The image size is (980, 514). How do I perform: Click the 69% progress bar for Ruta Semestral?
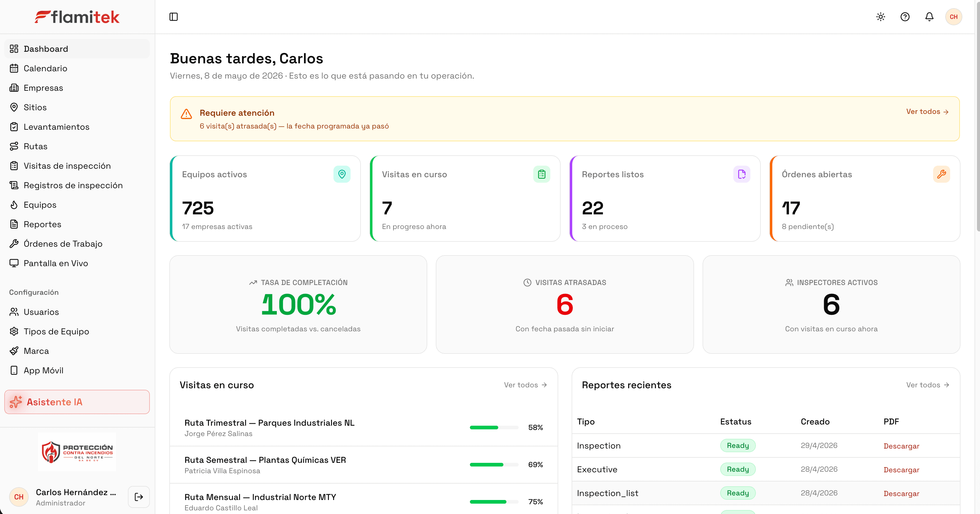(494, 465)
